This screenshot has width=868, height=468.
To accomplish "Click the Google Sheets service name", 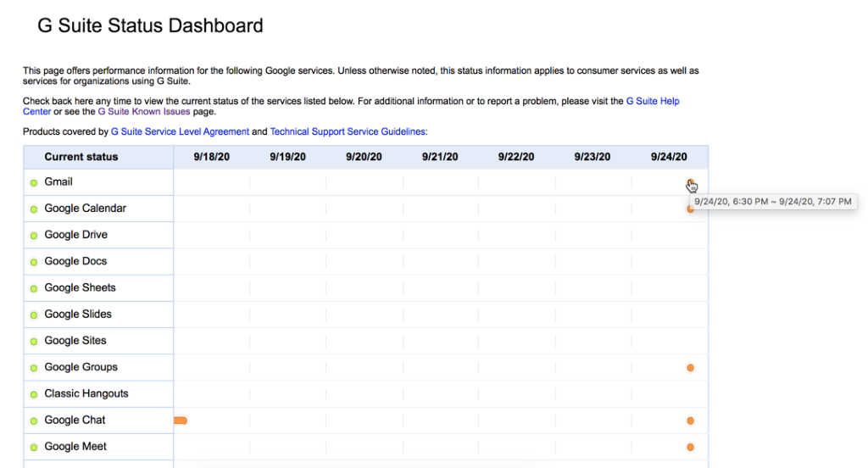I will point(81,287).
